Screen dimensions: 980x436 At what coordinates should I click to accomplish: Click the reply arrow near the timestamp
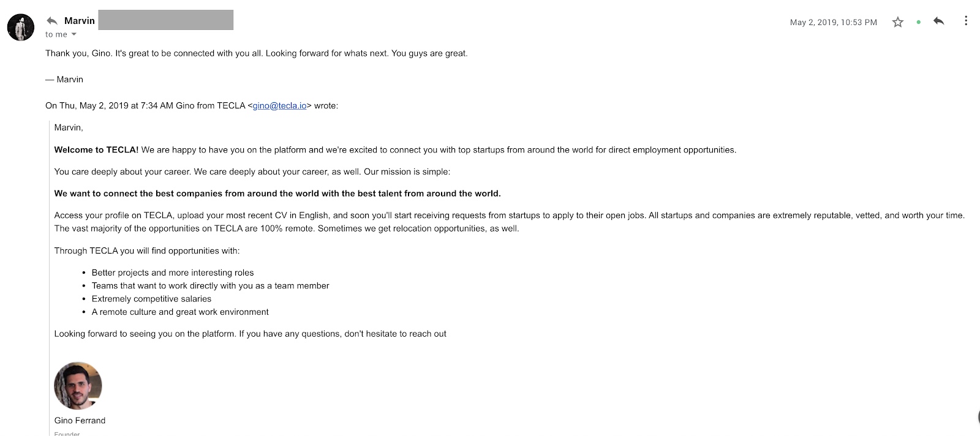938,21
